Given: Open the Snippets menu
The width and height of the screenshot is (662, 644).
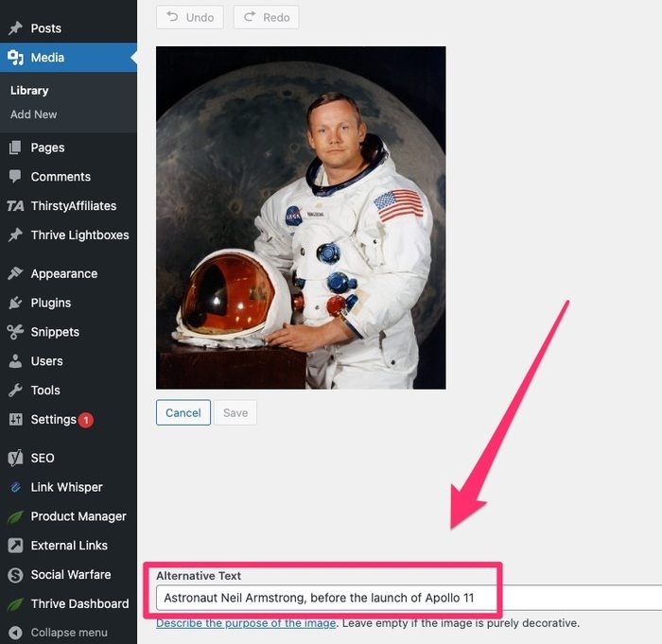Looking at the screenshot, I should [68, 332].
